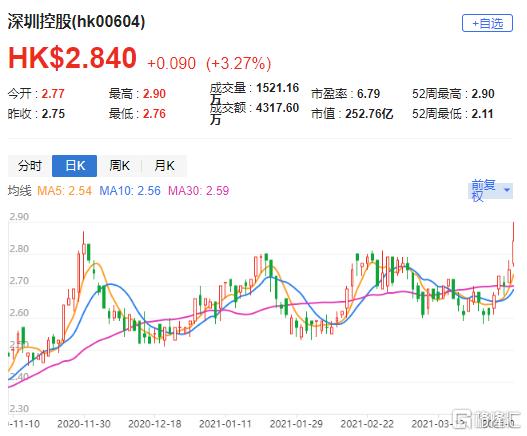Viewport: 527px width, 436px height.
Task: Click the dropdown arrow beside 前复权
Action: click(x=507, y=190)
